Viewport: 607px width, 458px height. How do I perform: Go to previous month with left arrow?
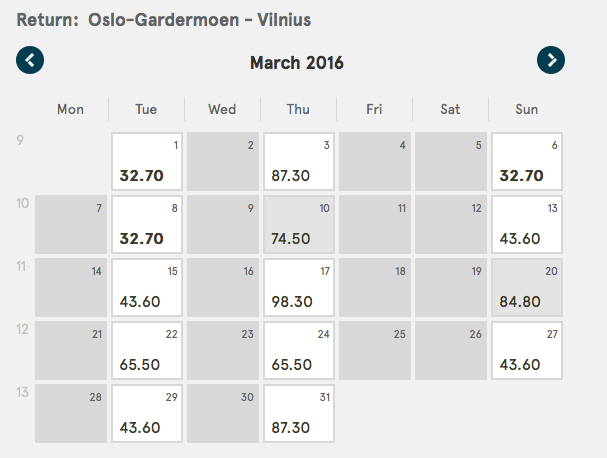30,60
